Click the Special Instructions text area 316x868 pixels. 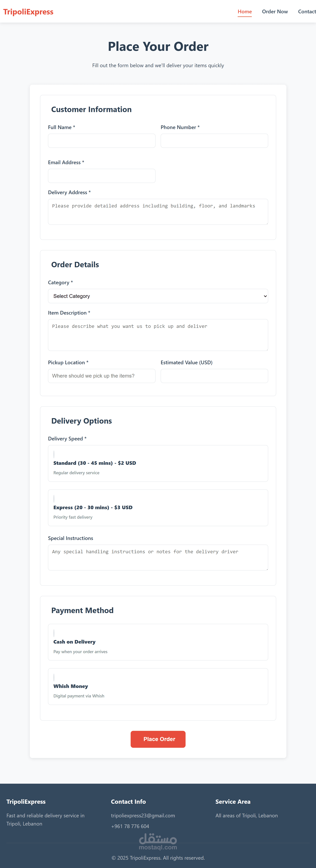coord(158,557)
